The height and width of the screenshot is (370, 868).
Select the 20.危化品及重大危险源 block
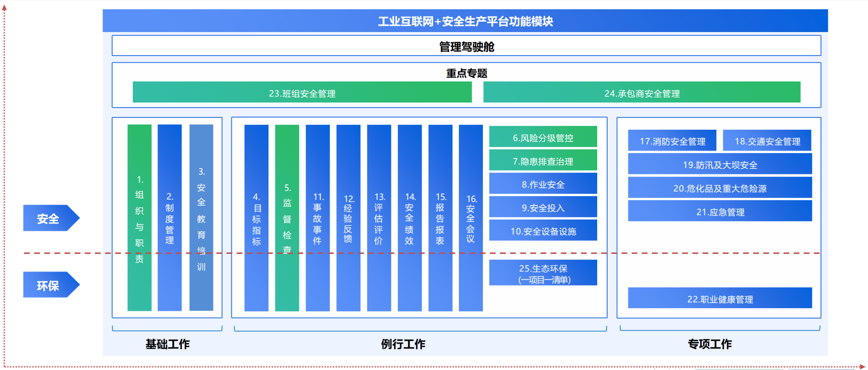(720, 187)
